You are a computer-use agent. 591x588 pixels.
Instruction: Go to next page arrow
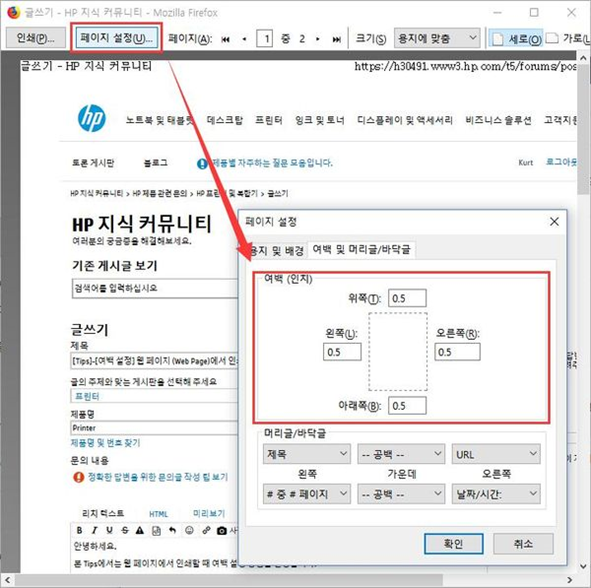point(318,39)
